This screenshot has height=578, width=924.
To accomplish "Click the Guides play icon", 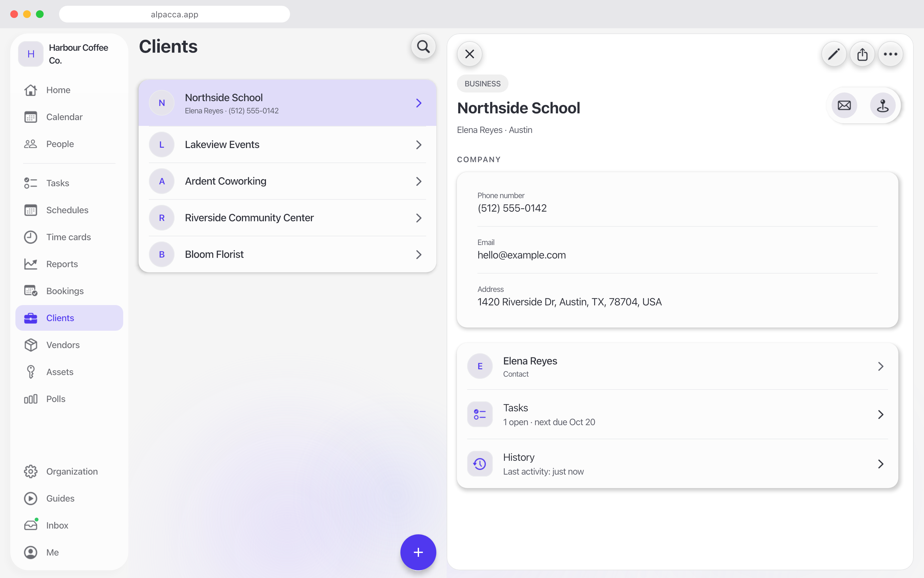I will (x=30, y=498).
